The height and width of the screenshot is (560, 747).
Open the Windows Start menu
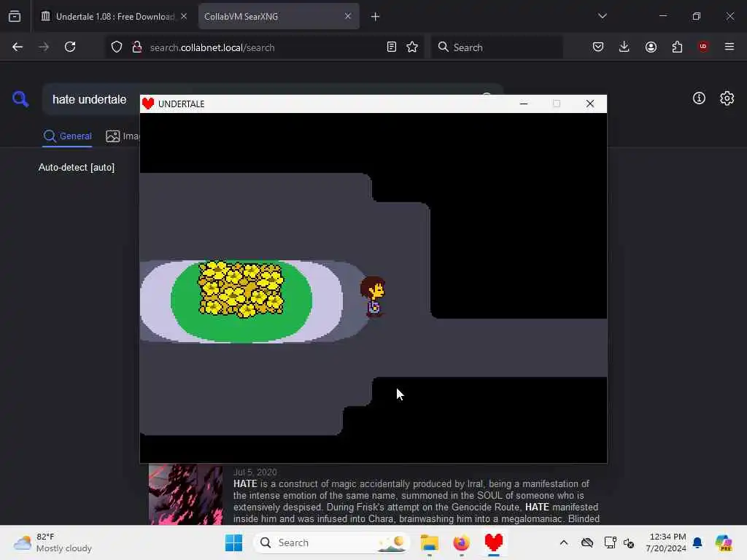(233, 542)
